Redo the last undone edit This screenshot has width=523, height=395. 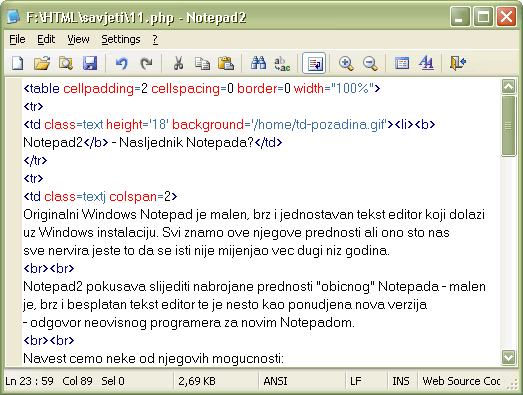tap(146, 63)
